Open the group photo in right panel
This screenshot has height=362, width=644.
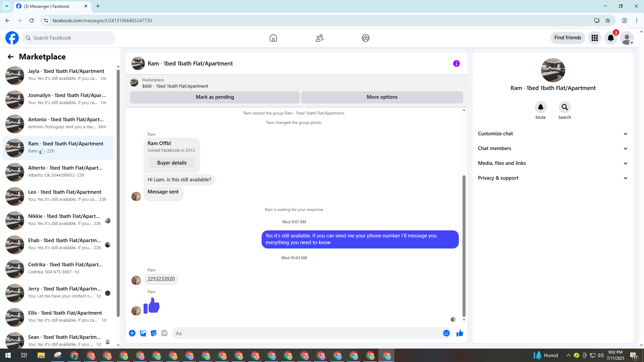tap(553, 70)
